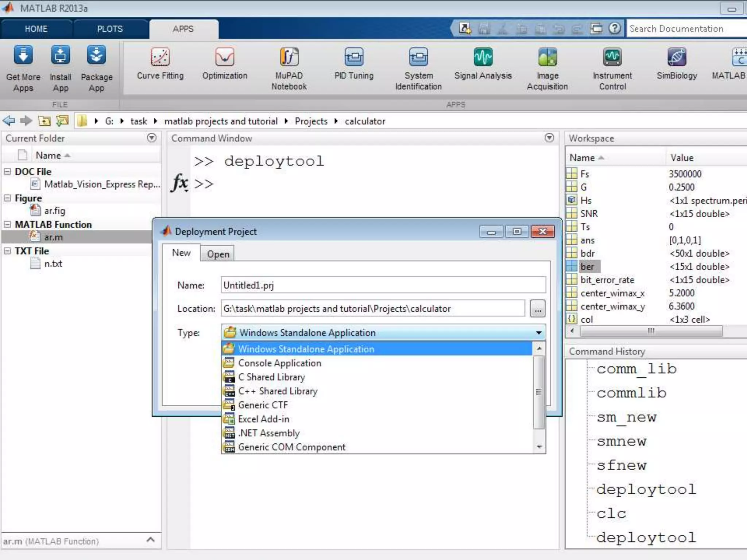
Task: Open the Command Window actions menu
Action: point(549,138)
